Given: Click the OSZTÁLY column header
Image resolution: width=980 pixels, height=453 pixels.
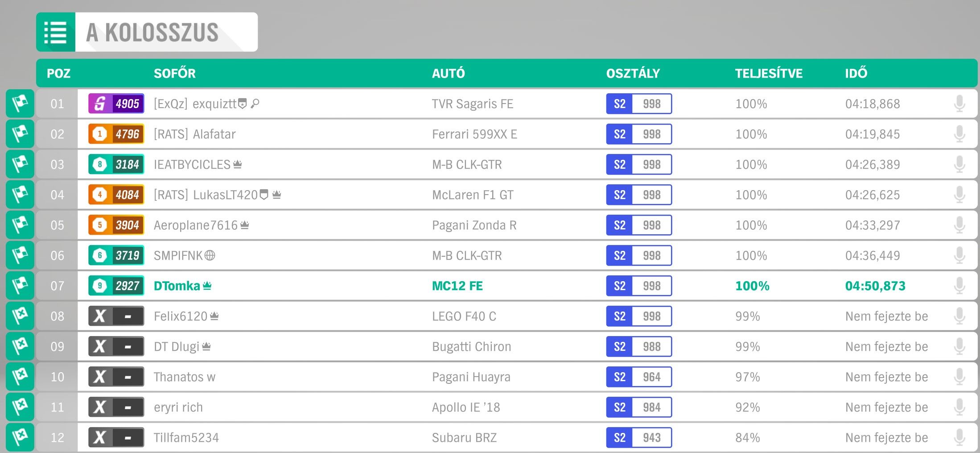Looking at the screenshot, I should [633, 73].
